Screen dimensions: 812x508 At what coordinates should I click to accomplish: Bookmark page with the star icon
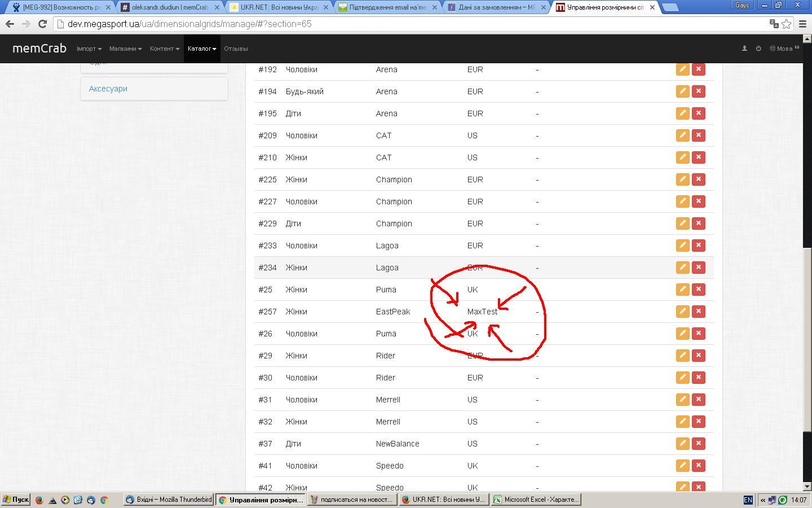[x=786, y=24]
